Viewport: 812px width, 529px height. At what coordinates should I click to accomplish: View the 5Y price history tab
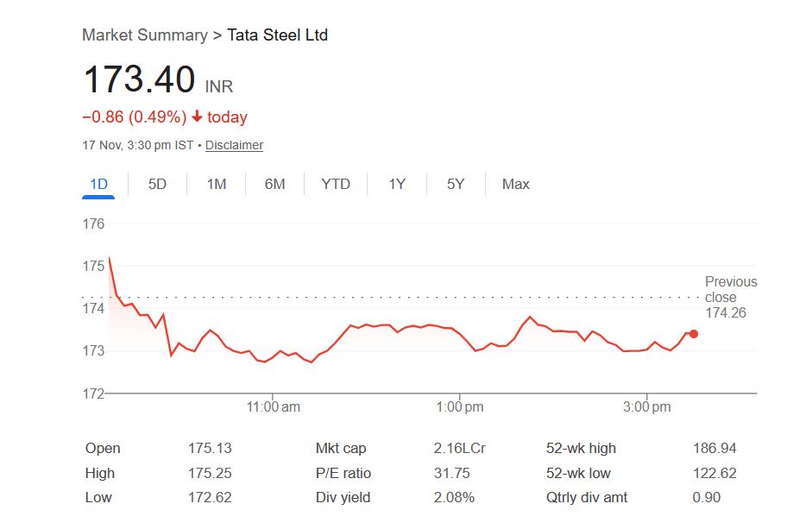456,184
